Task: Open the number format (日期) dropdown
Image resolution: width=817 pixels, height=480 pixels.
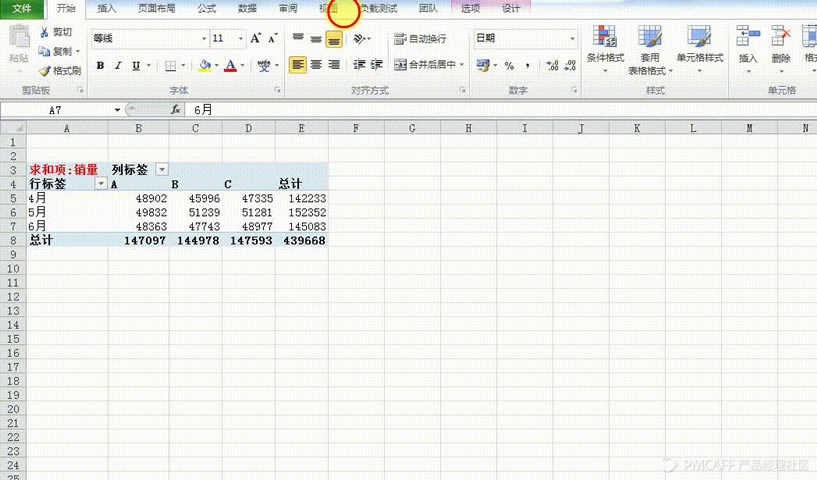Action: [x=572, y=38]
